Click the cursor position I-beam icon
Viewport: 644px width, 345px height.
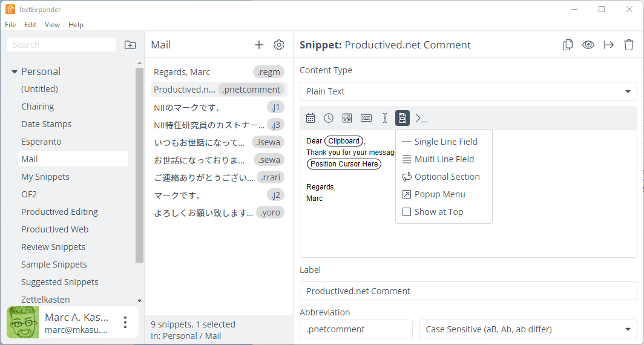pos(384,118)
